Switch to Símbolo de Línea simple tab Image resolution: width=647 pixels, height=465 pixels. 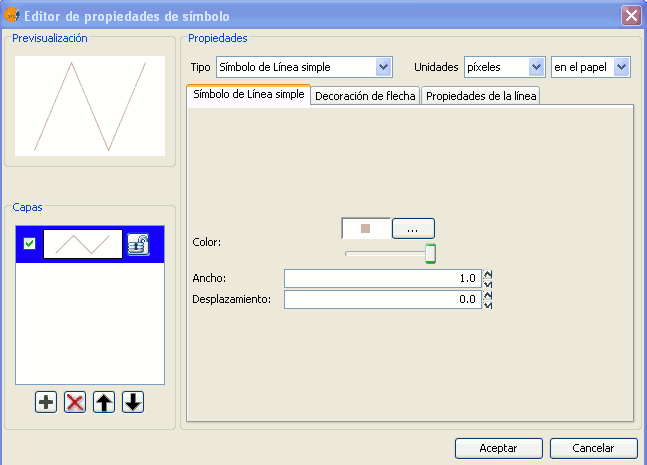[248, 94]
